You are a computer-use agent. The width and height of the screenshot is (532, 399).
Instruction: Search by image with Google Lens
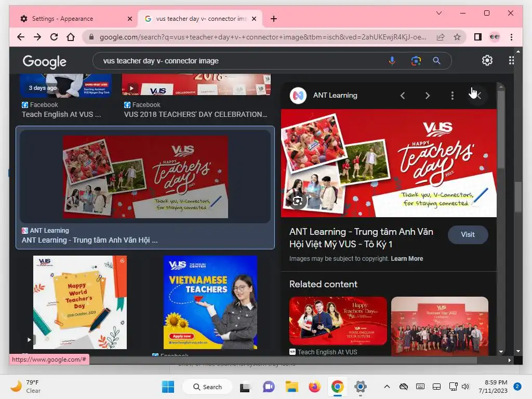[x=416, y=61]
